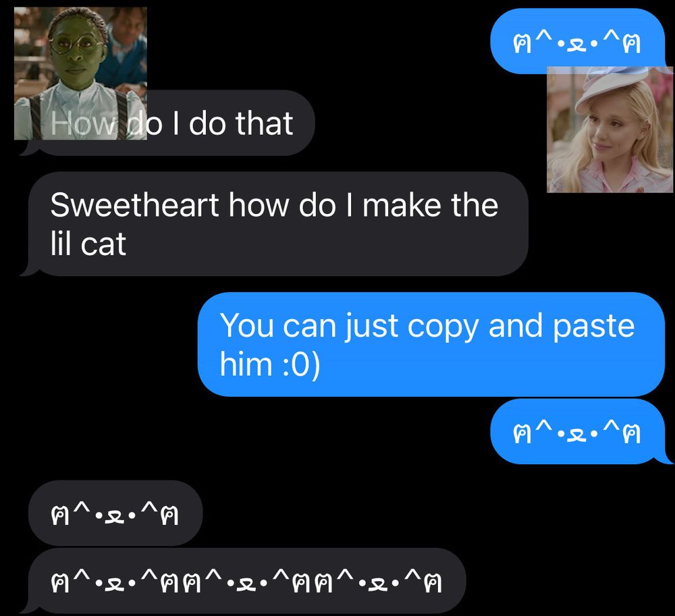
Task: Click the ":0)" smiley in blue message
Action: click(x=302, y=364)
